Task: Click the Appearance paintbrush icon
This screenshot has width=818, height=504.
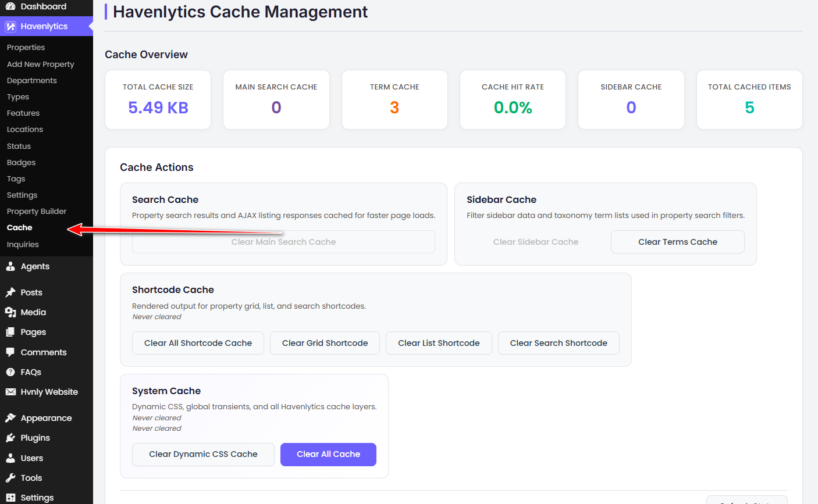Action: tap(10, 418)
